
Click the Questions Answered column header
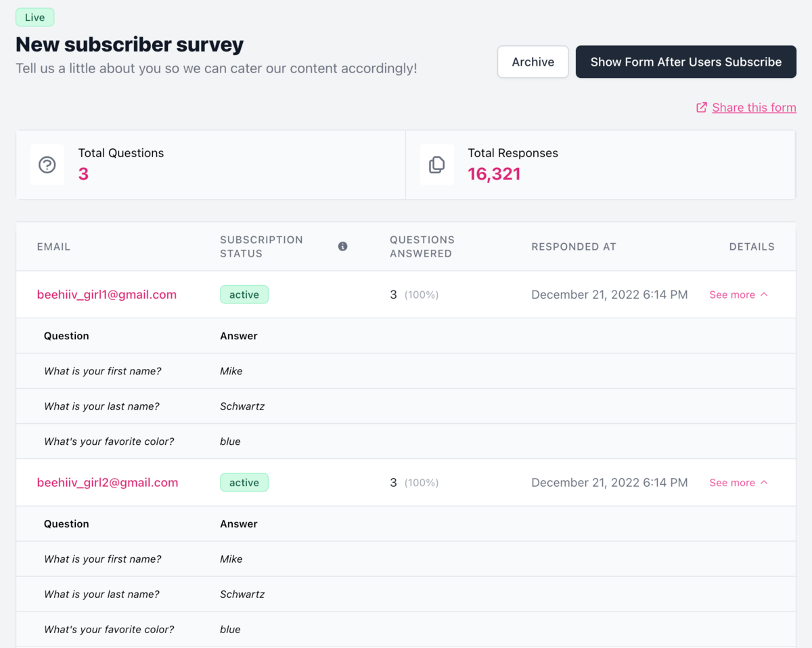pos(422,246)
